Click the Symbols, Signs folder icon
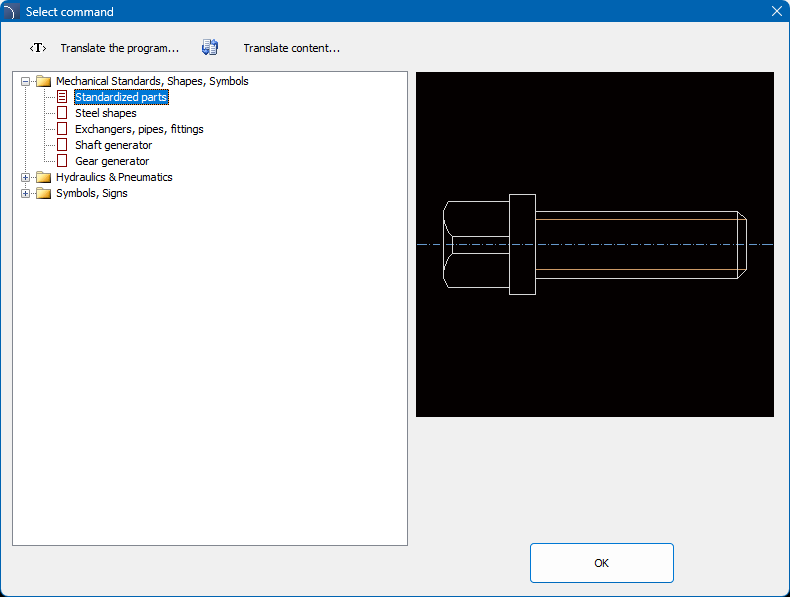Image resolution: width=790 pixels, height=597 pixels. 43,193
